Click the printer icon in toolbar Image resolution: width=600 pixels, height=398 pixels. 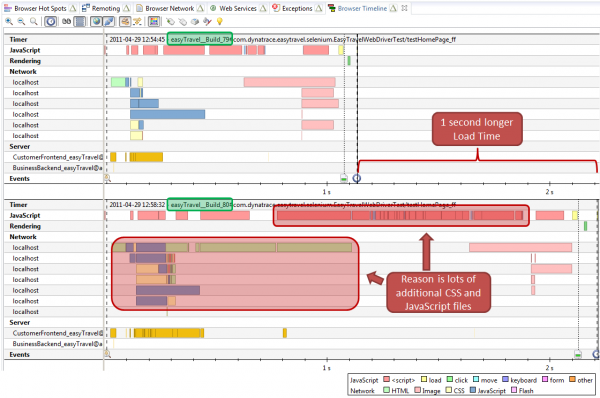(195, 21)
